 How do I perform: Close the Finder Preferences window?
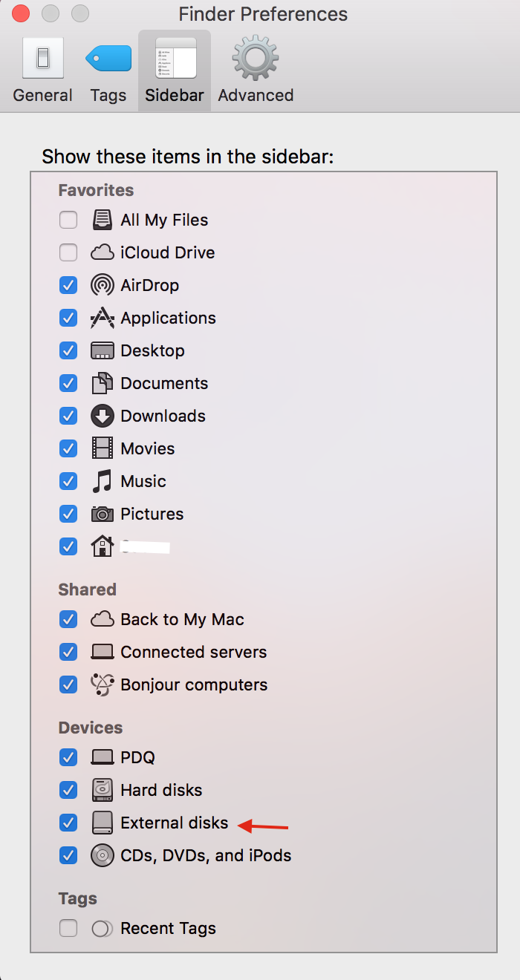[x=21, y=13]
